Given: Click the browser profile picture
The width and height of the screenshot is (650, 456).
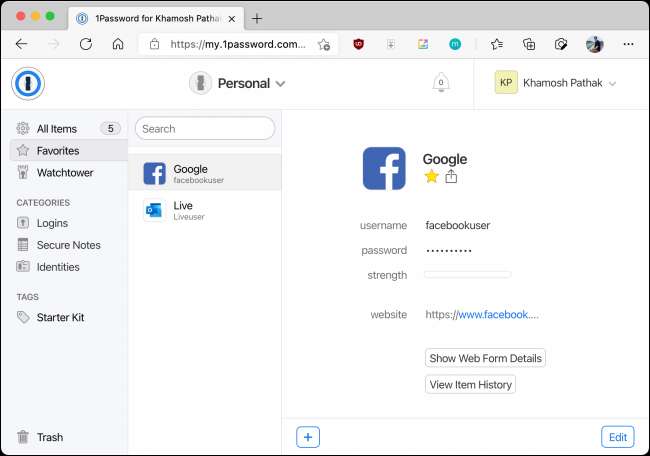Looking at the screenshot, I should (594, 44).
